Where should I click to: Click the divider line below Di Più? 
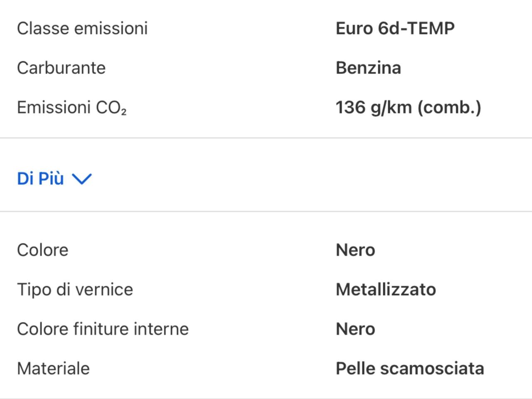[x=266, y=211]
